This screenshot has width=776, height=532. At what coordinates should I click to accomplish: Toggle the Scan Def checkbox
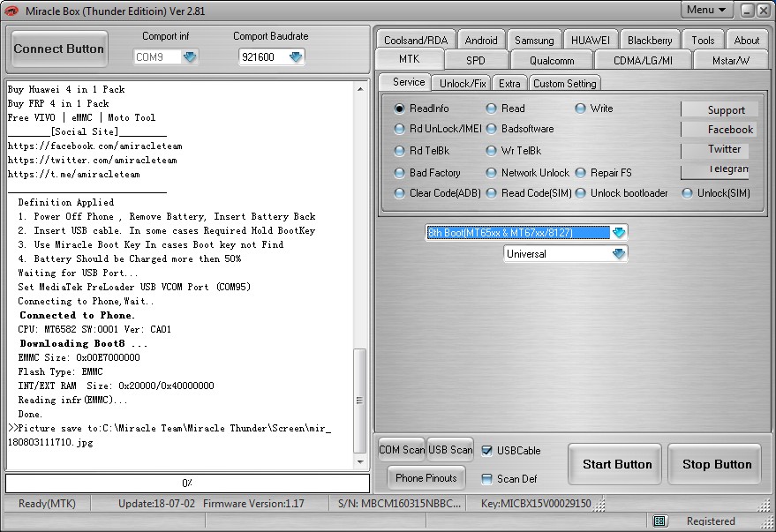coord(487,478)
